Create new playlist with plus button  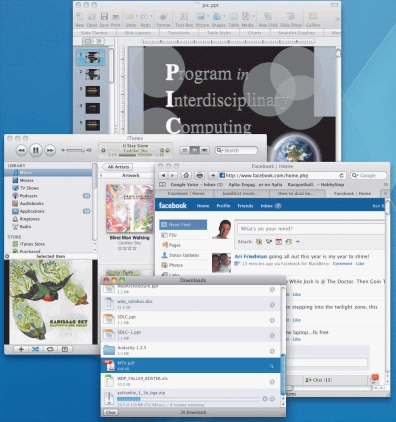coord(21,349)
